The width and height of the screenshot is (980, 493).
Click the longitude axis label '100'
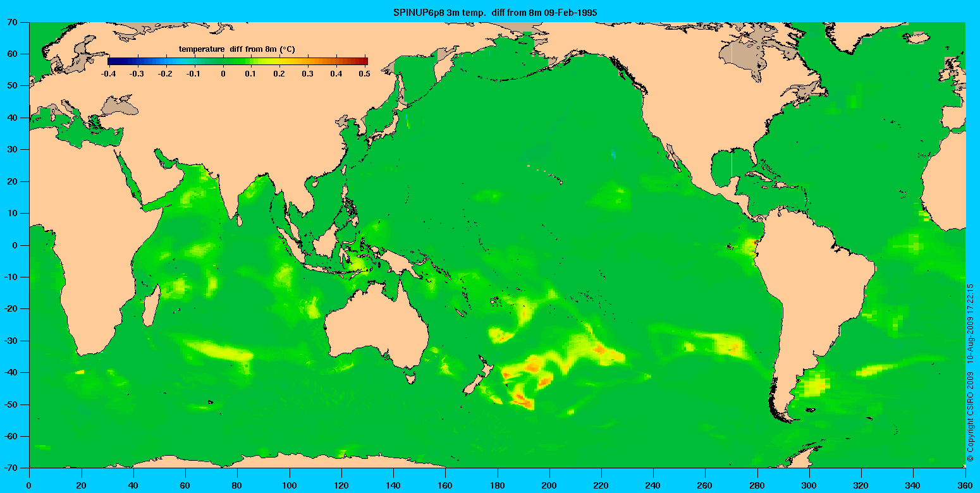[290, 487]
